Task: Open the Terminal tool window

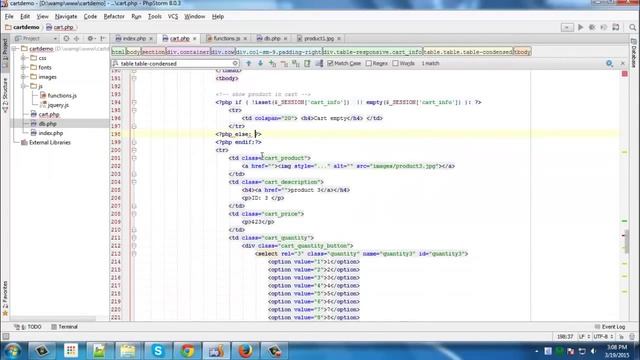Action: 64,327
